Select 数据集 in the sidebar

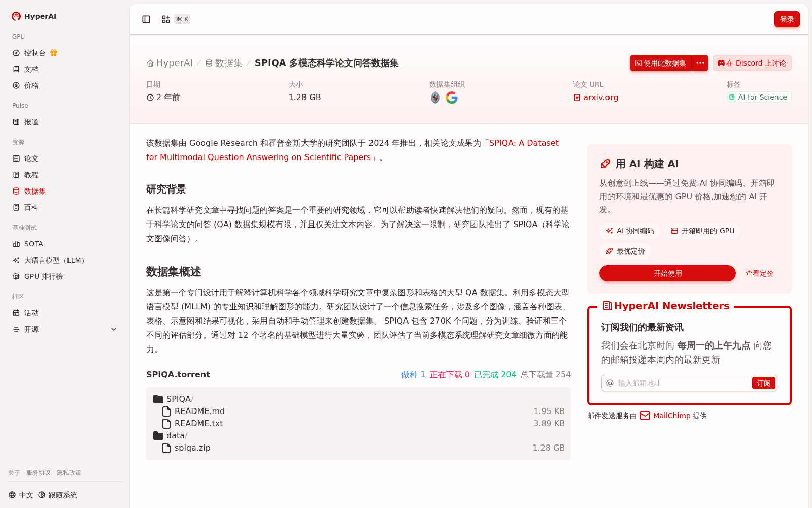[29, 191]
